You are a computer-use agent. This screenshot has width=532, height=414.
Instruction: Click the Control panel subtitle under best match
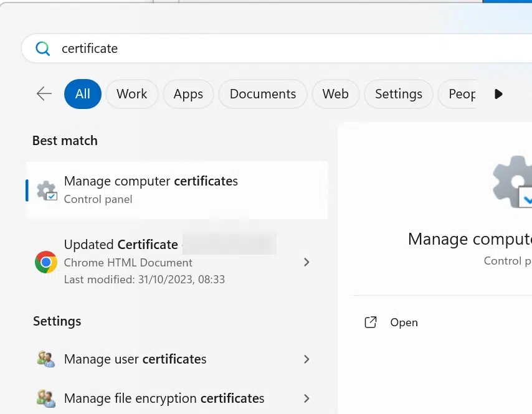coord(98,199)
